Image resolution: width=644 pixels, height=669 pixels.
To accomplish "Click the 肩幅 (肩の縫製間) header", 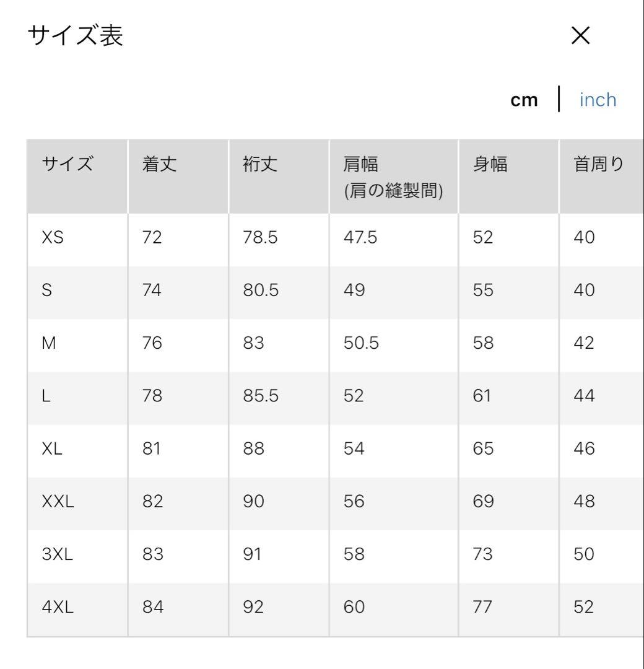I will [x=393, y=177].
